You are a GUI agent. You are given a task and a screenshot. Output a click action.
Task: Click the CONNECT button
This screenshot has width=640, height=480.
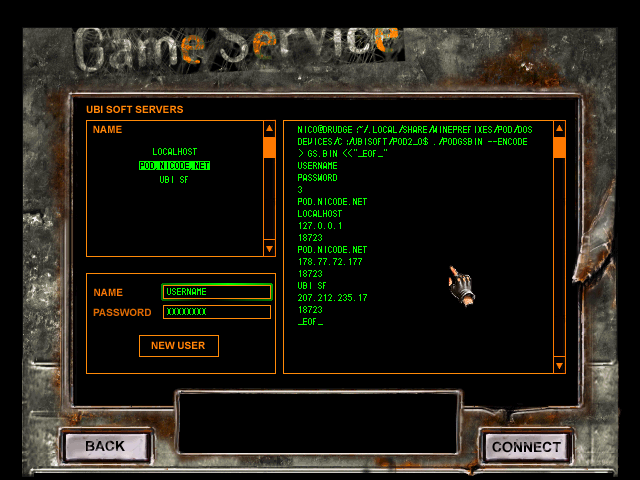tap(526, 447)
